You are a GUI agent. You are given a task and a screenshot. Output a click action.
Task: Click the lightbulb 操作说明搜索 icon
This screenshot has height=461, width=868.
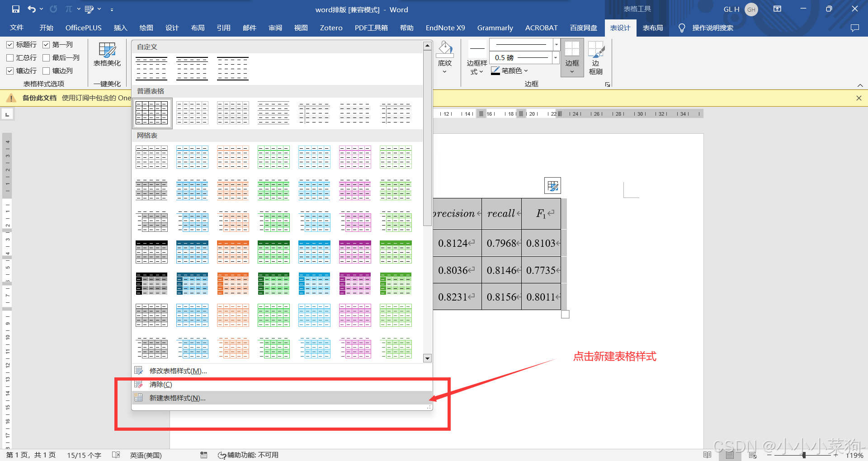[x=682, y=28]
